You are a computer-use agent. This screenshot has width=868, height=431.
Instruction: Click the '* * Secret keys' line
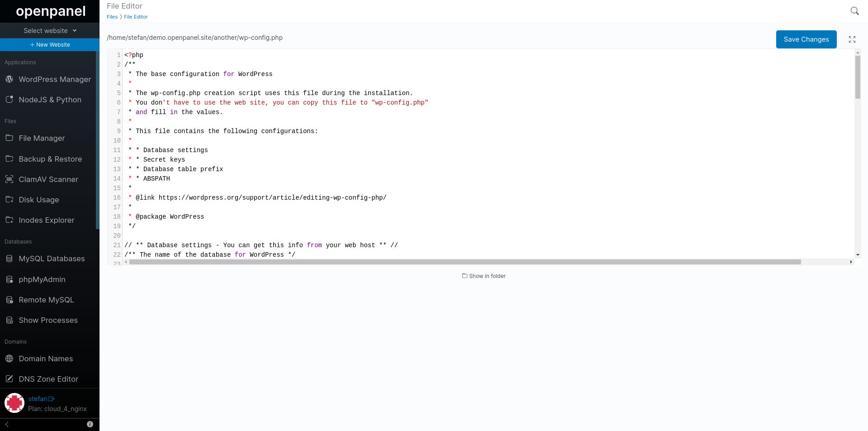(157, 159)
